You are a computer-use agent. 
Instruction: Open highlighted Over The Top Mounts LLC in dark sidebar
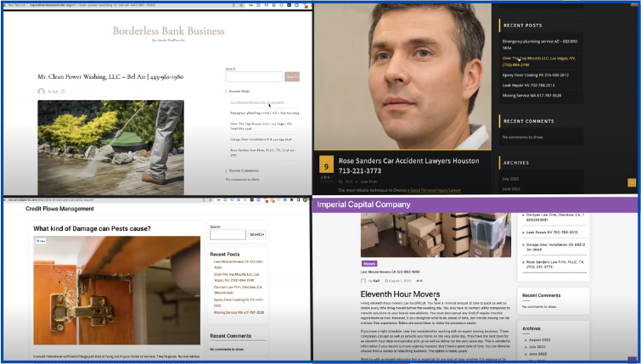coord(539,61)
